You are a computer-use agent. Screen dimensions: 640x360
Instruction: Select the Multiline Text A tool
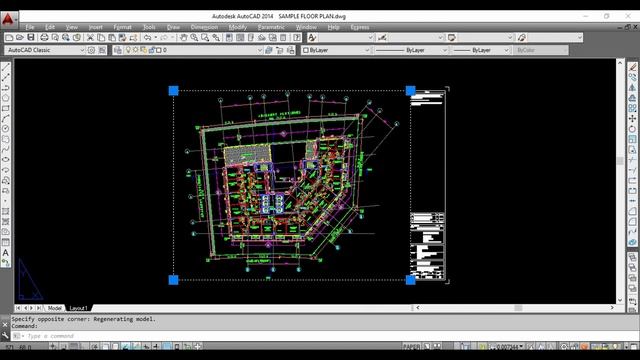(6, 253)
